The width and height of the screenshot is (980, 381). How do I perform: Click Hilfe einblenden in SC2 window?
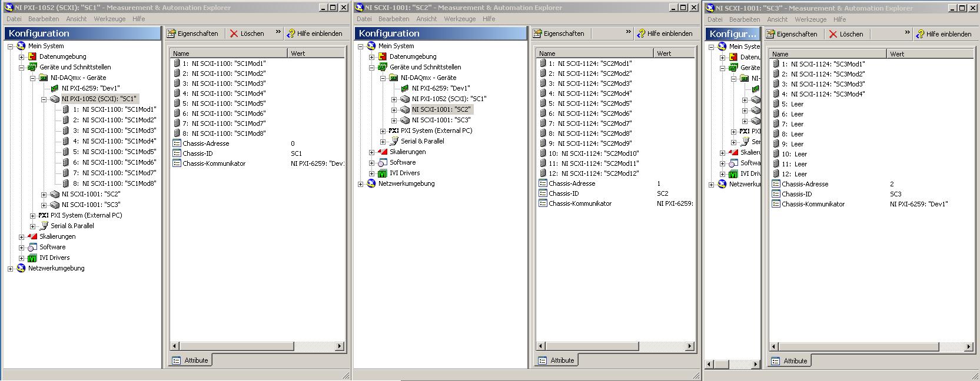[x=665, y=34]
